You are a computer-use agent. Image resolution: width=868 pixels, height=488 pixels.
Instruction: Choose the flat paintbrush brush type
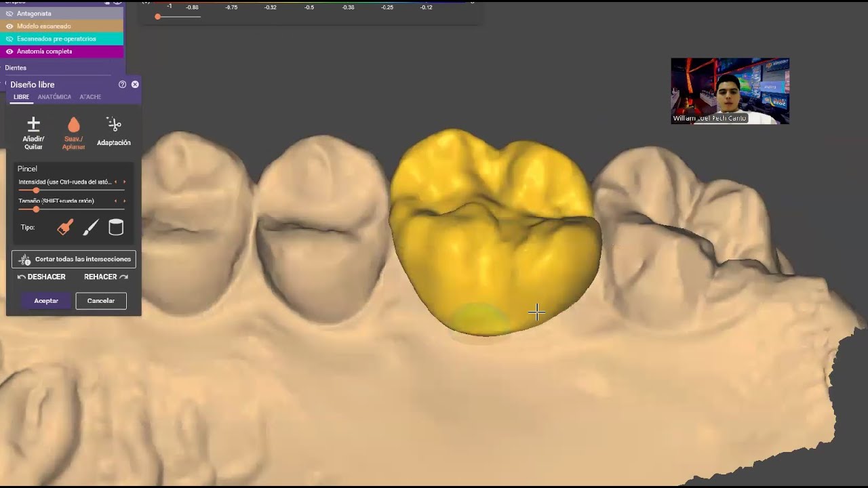tap(65, 228)
